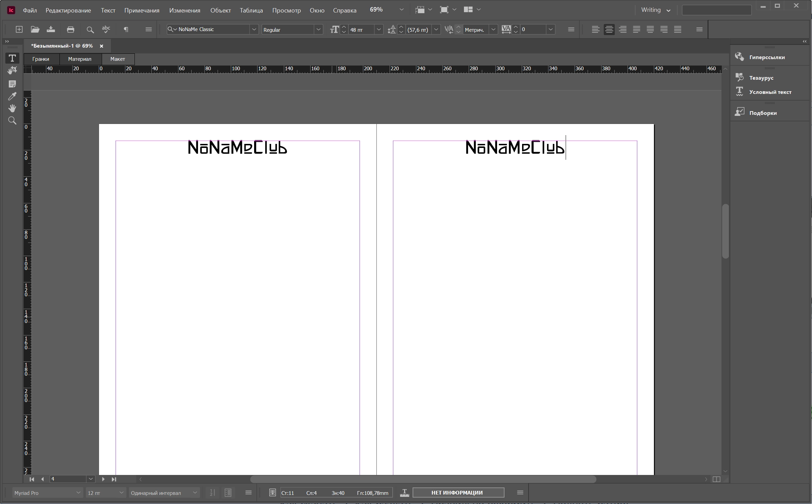Click the НЕТ ИНФОРМАЦИИ status button
Screen dimensions: 812x504
click(x=458, y=493)
